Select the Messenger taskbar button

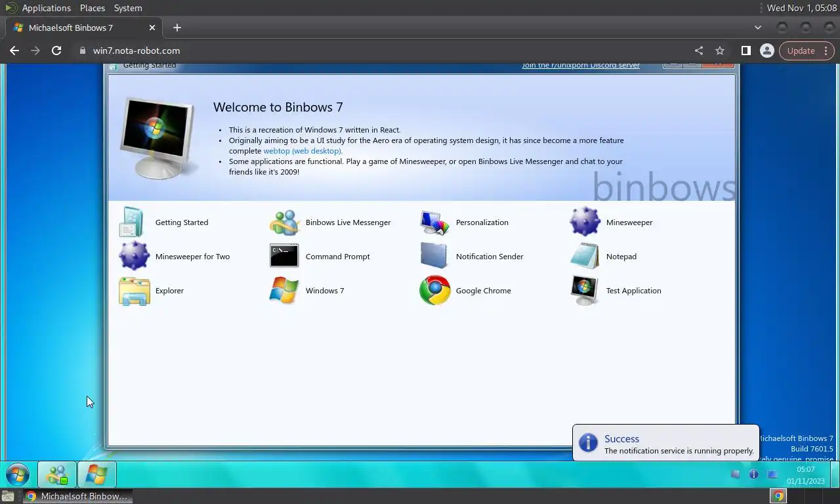click(57, 474)
